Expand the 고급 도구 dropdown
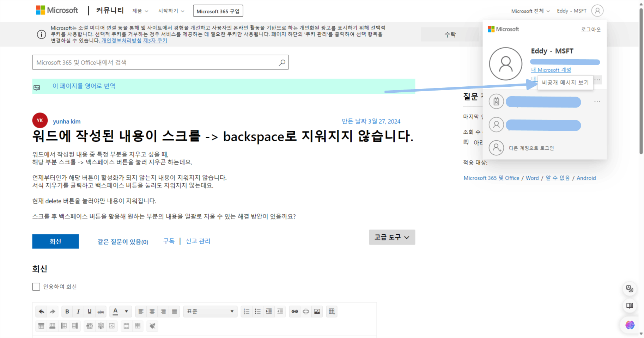This screenshot has height=338, width=644. point(392,237)
